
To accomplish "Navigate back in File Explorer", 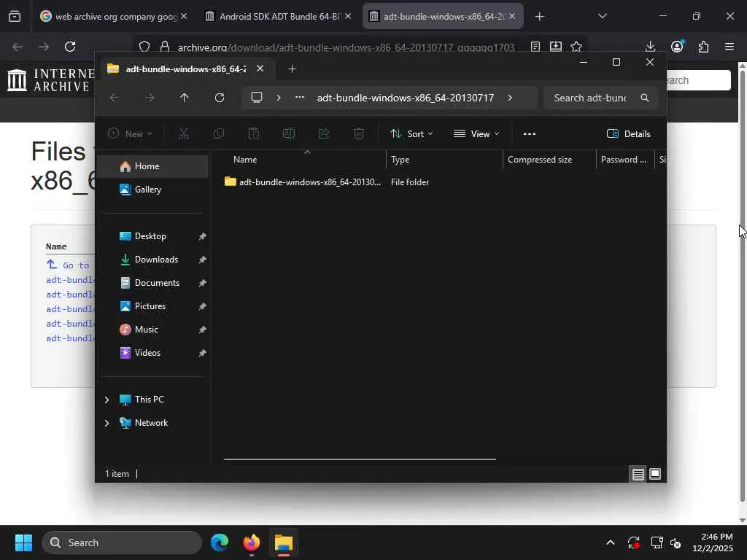I will coord(115,98).
